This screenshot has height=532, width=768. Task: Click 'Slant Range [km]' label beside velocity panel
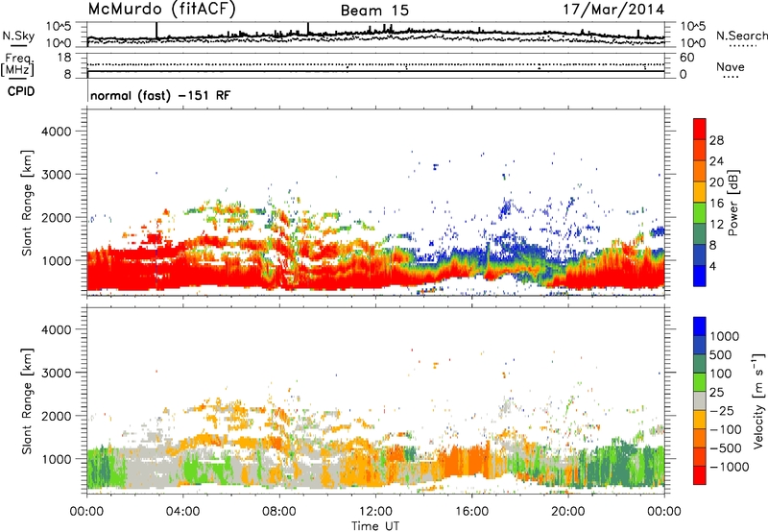click(27, 401)
